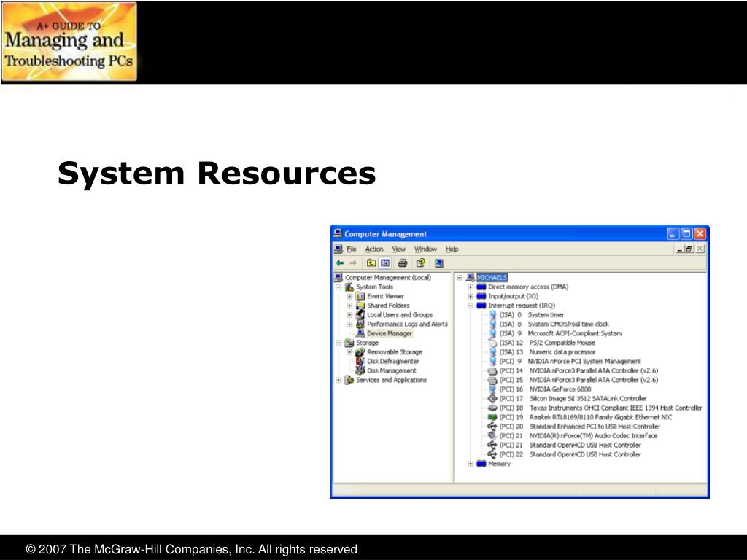The width and height of the screenshot is (747, 560).
Task: Click the Up one level toolbar icon
Action: tap(371, 262)
